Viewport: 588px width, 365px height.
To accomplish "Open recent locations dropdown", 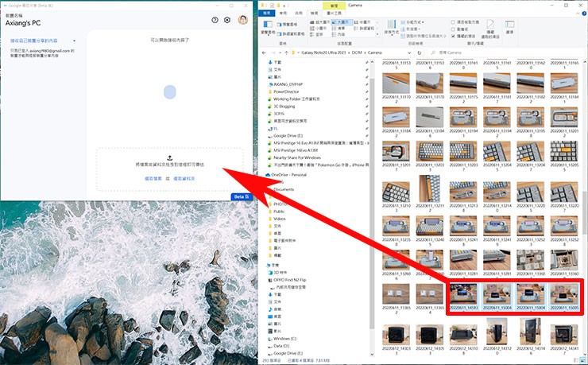I will pyautogui.click(x=280, y=53).
